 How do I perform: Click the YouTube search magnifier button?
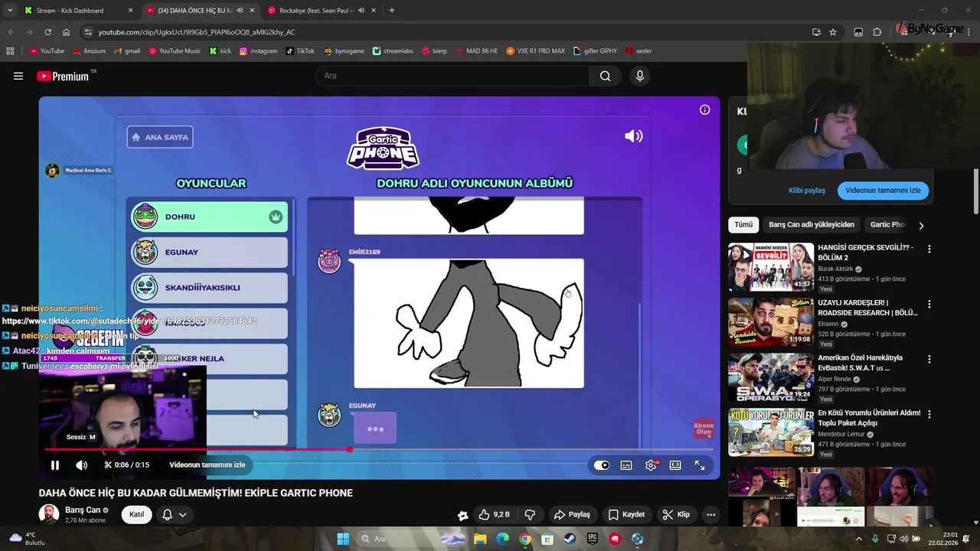(x=606, y=76)
